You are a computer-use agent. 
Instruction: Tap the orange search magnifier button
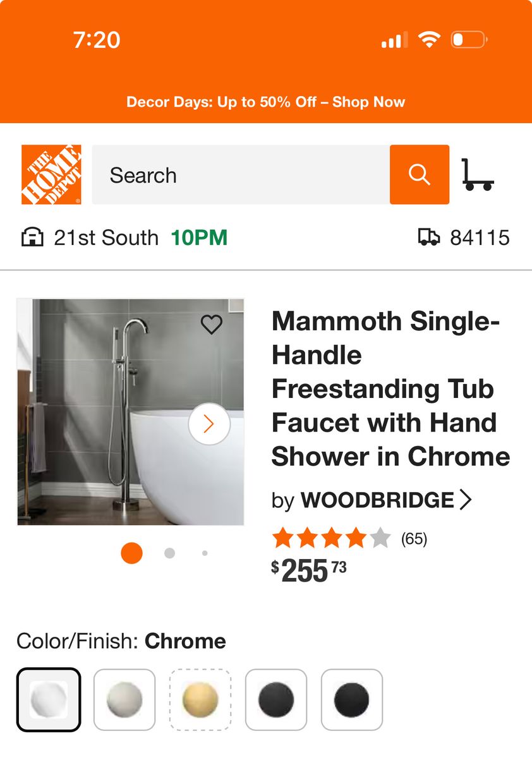[420, 174]
